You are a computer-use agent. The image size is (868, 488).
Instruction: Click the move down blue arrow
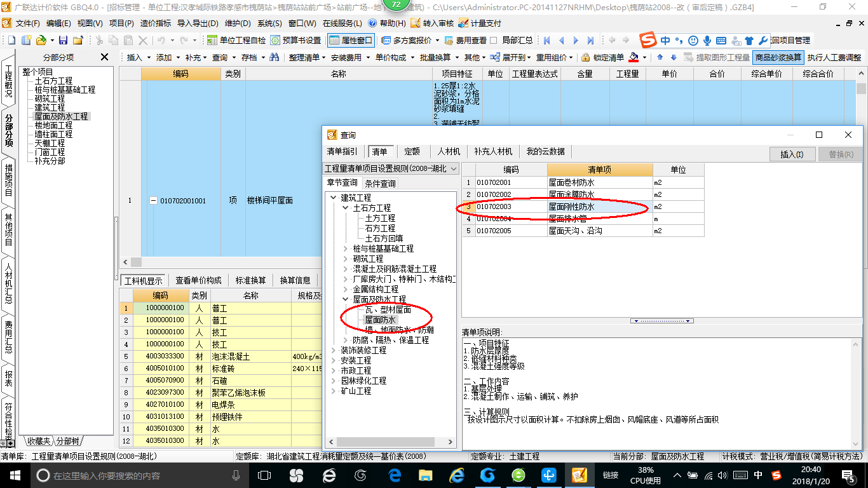click(x=674, y=57)
